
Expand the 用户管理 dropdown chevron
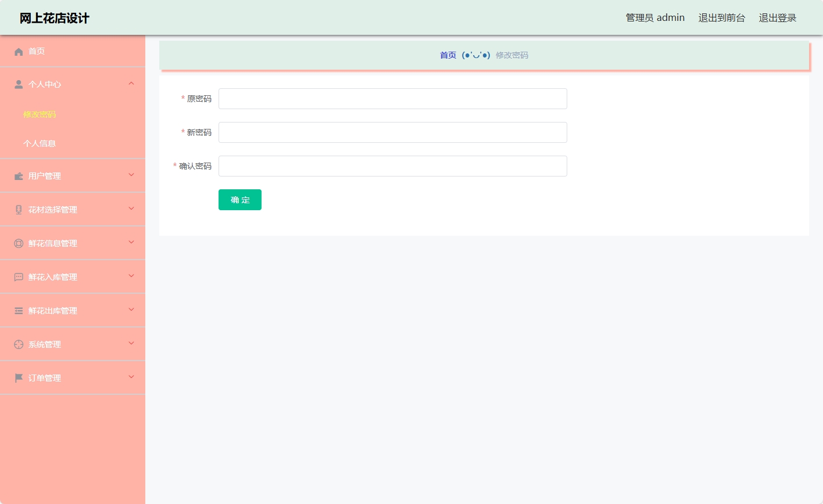pyautogui.click(x=131, y=175)
